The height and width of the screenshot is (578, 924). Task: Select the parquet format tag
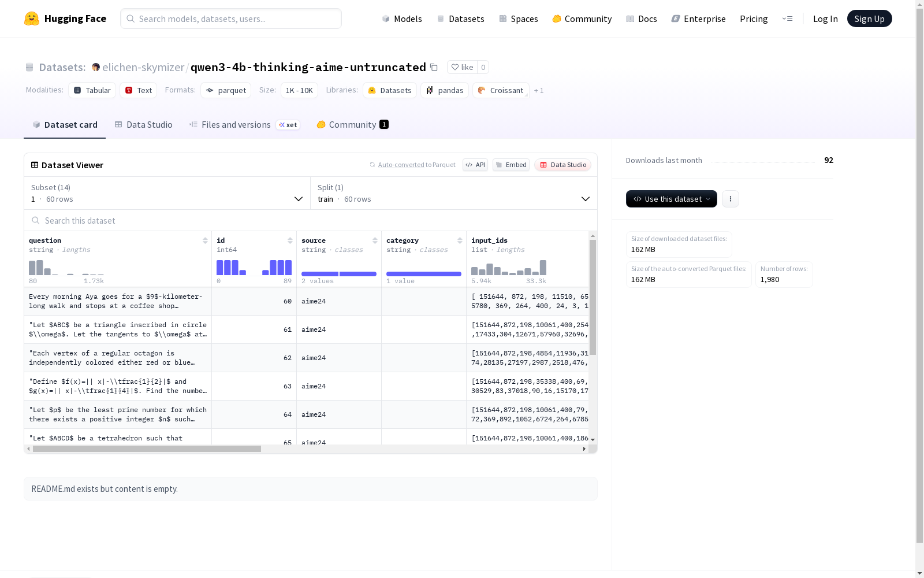pyautogui.click(x=226, y=90)
